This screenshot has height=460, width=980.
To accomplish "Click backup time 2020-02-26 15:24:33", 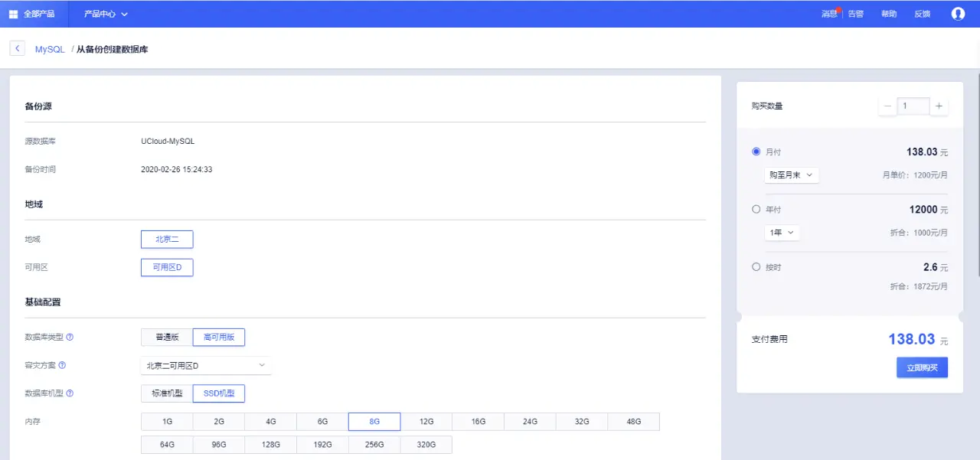I will click(177, 169).
